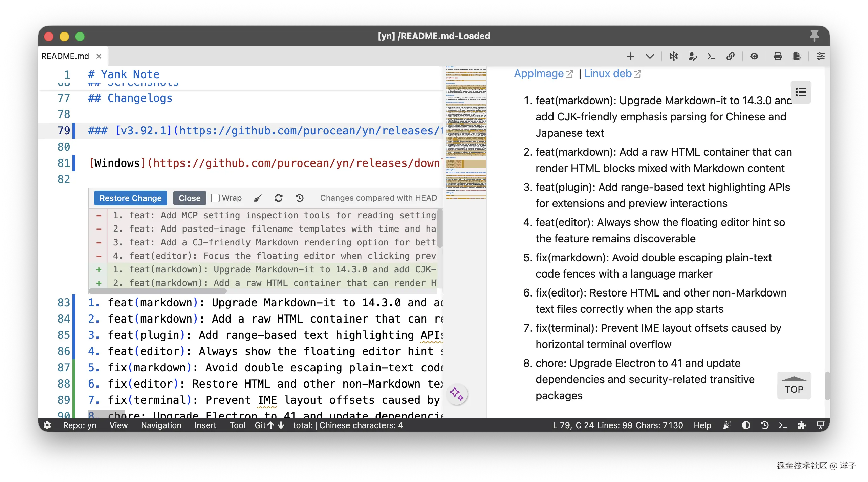868x482 pixels.
Task: Close the README.md tab
Action: tap(99, 56)
